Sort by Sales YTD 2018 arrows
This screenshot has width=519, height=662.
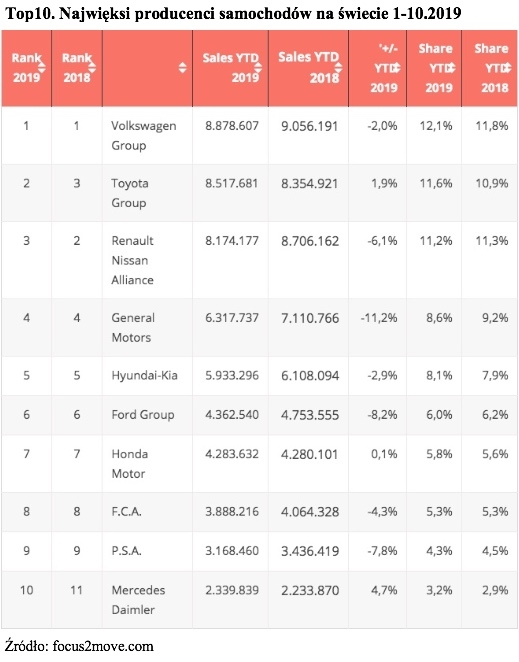[338, 68]
